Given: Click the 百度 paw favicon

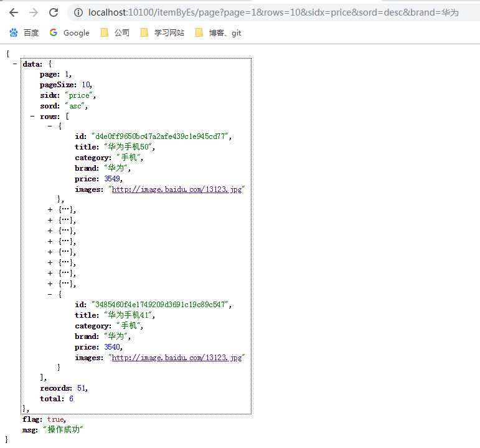Looking at the screenshot, I should point(14,32).
